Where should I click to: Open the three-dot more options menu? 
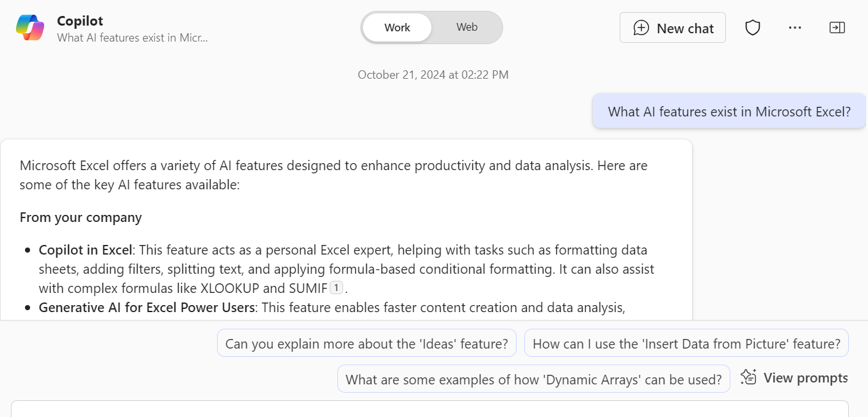pos(795,28)
